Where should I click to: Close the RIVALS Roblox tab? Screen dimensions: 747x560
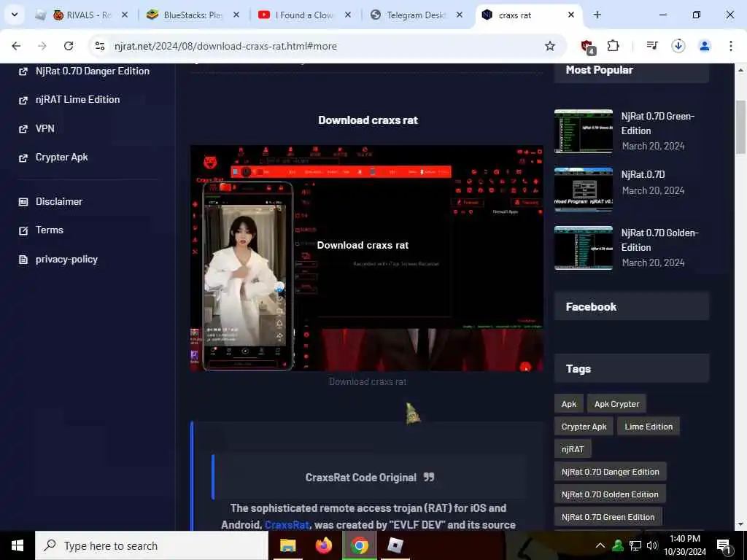tap(124, 15)
